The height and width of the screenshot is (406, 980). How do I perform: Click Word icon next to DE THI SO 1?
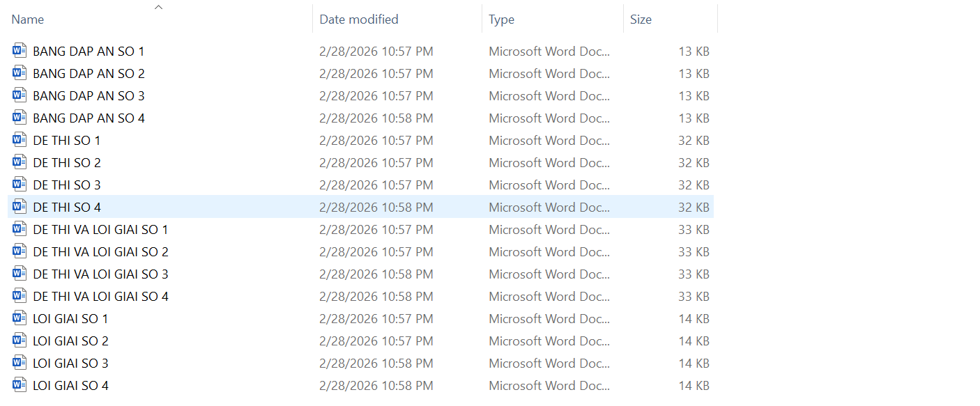pyautogui.click(x=20, y=140)
